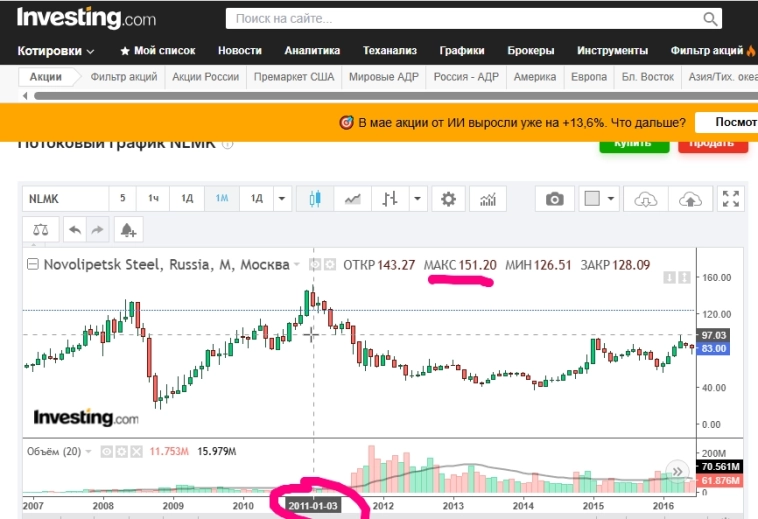
Task: Select the first 1Д interval button
Action: click(187, 199)
